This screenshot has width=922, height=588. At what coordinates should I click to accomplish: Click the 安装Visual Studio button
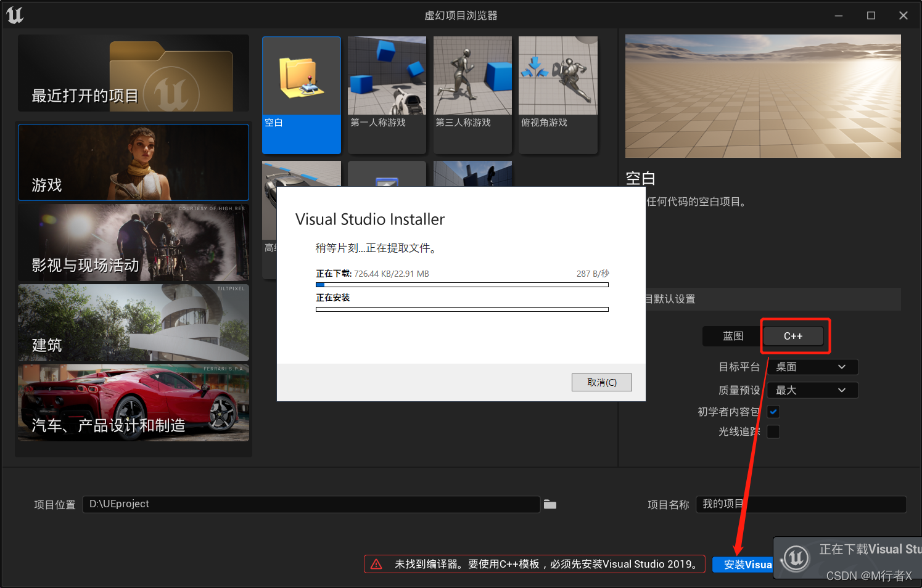tap(743, 565)
